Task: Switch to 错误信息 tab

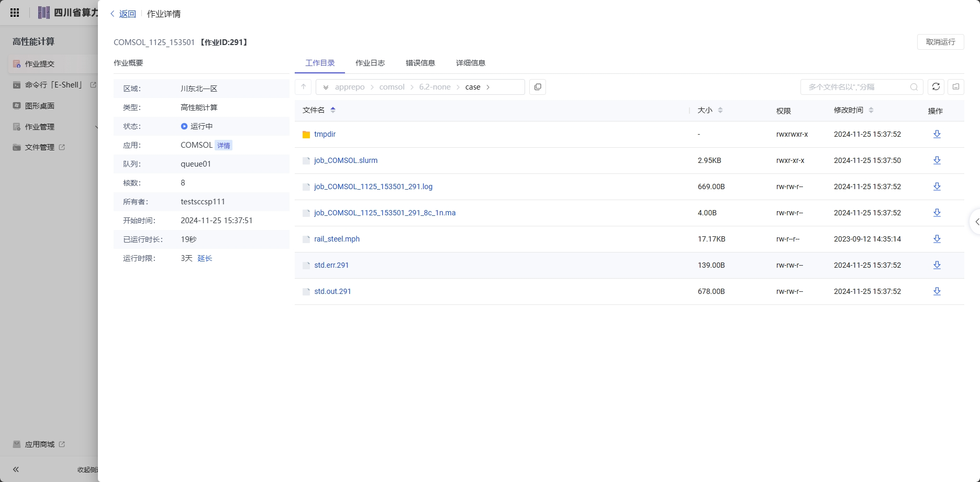Action: click(420, 63)
